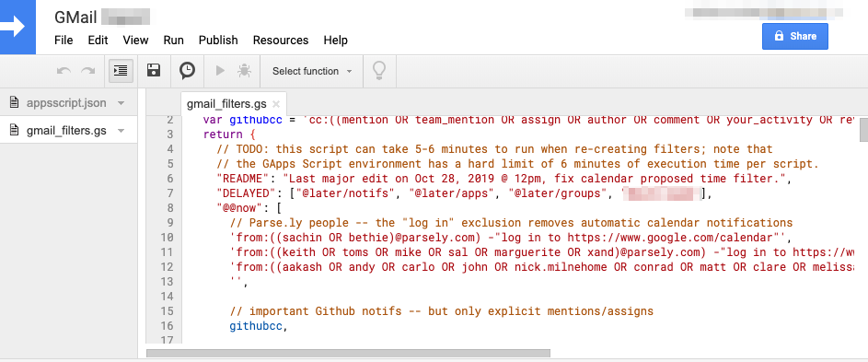This screenshot has height=362, width=868.
Task: Open the View menu
Action: pos(135,40)
